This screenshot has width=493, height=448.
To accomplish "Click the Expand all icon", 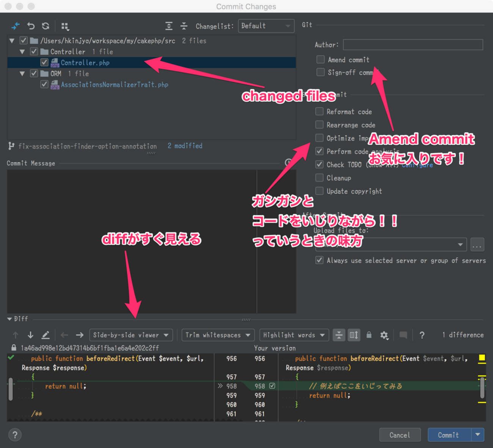I will (169, 26).
